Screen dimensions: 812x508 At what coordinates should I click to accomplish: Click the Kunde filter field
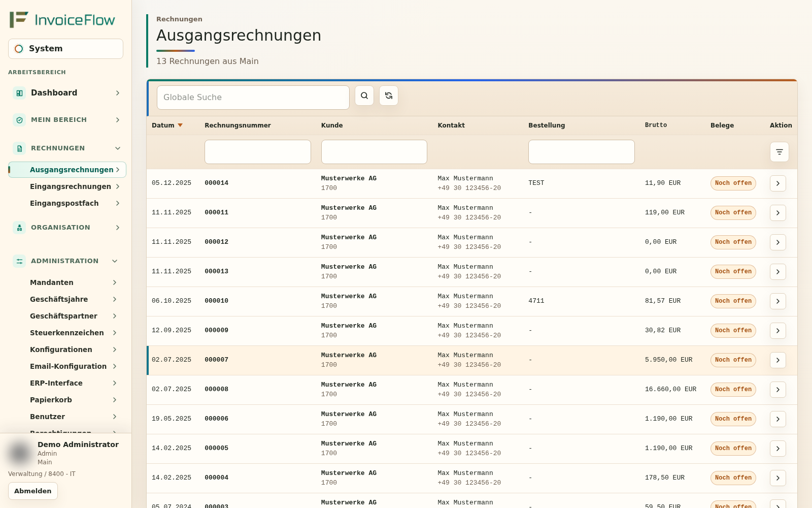[x=374, y=152]
